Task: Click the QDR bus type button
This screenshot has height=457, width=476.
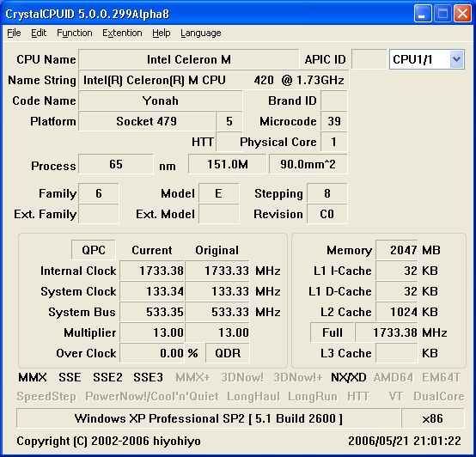Action: click(228, 353)
